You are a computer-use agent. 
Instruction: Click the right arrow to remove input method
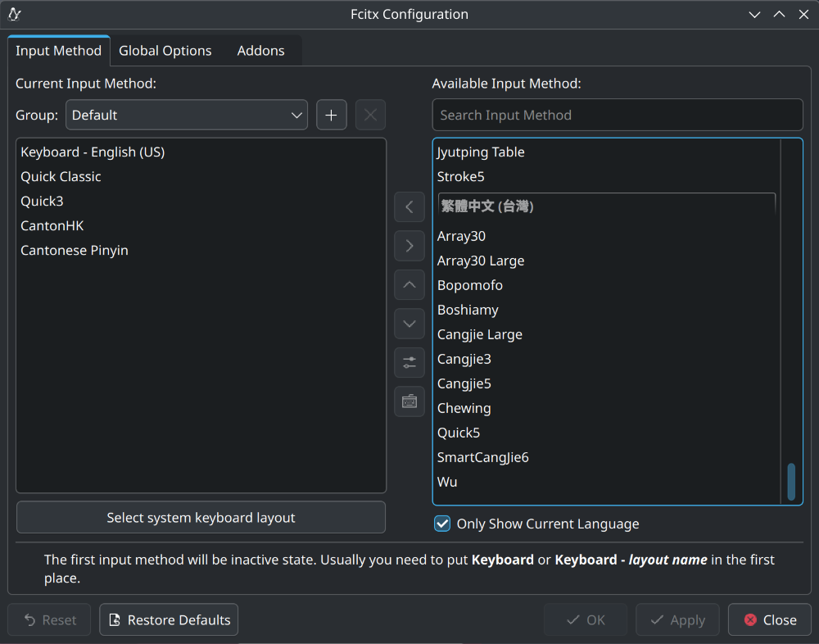(x=409, y=246)
